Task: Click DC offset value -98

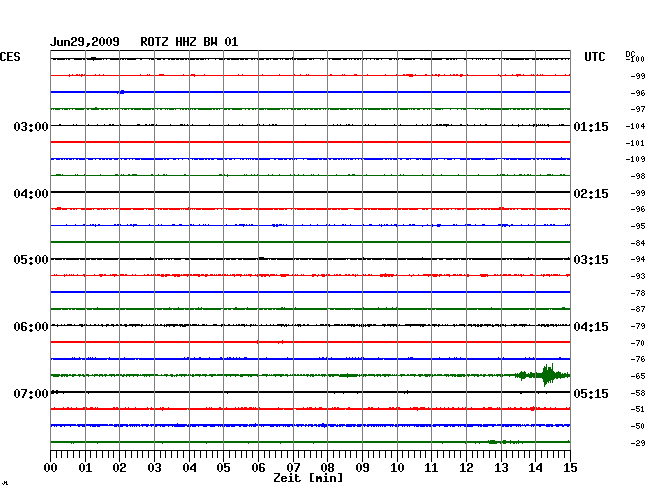Action: pyautogui.click(x=638, y=176)
